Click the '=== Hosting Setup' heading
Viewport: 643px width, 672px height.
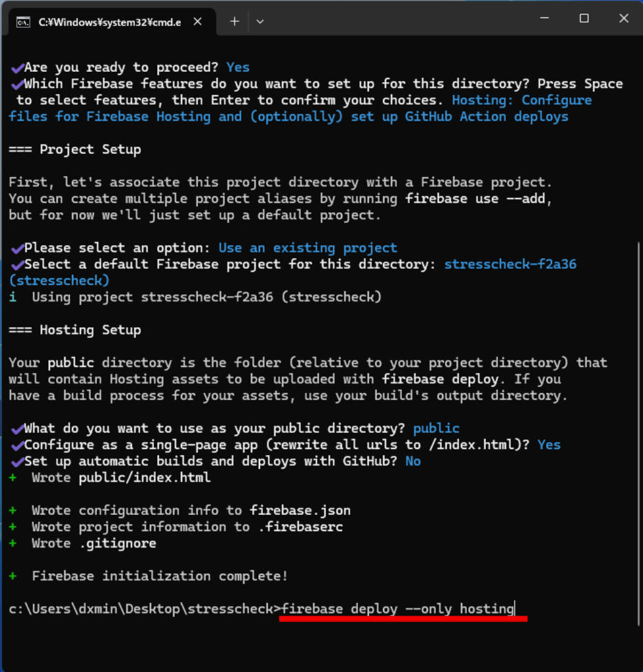[x=75, y=330]
